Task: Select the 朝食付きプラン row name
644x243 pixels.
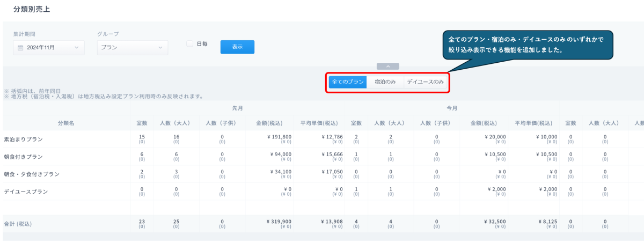Action: 23,157
